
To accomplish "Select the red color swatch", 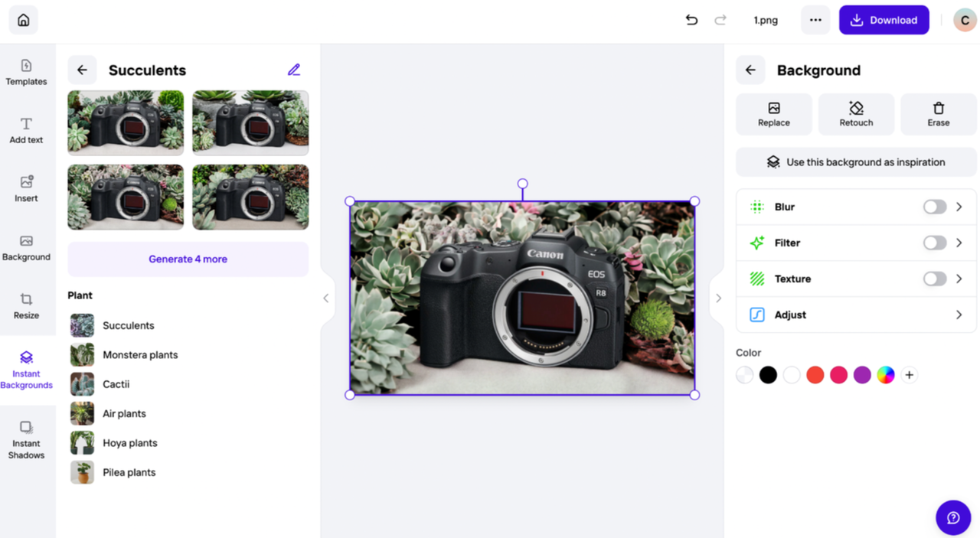I will click(x=815, y=375).
